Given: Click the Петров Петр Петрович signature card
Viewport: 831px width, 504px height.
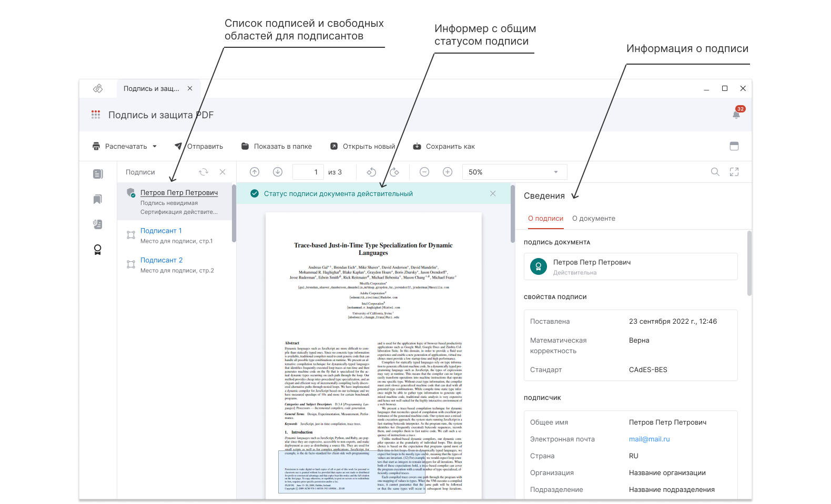Looking at the screenshot, I should pos(631,266).
